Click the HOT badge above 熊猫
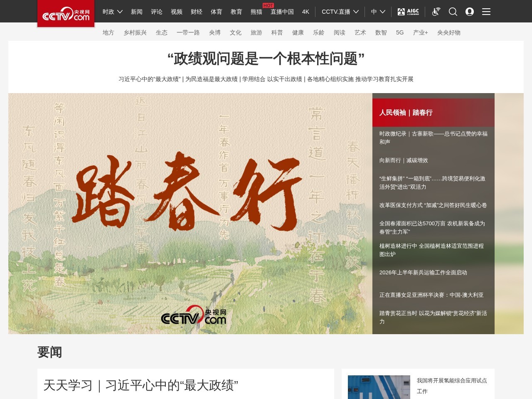Viewport: 532px width, 399px height. pyautogui.click(x=268, y=5)
